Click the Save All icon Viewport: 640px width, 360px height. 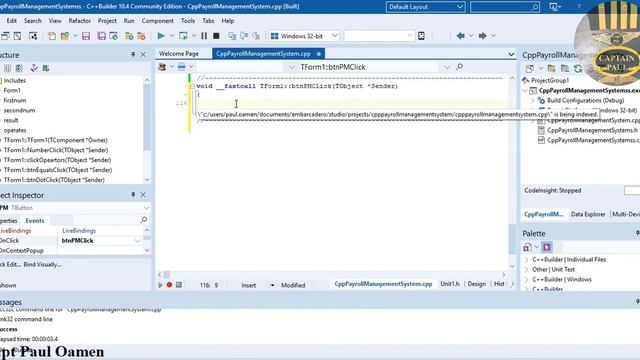coord(101,36)
